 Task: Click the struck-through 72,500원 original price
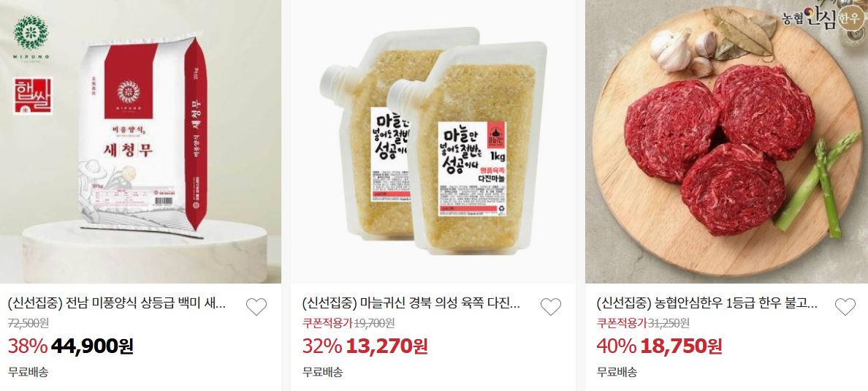pos(28,323)
